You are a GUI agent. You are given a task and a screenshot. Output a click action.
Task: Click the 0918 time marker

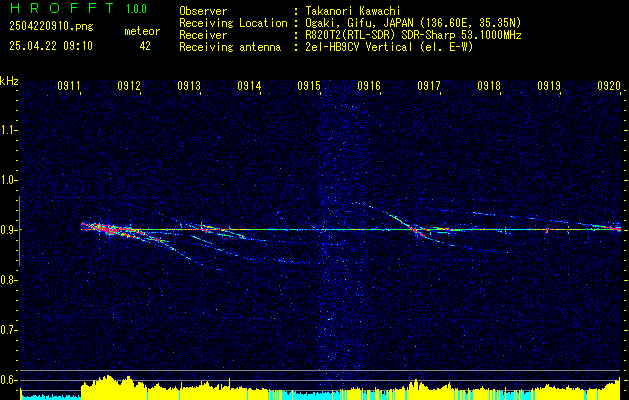(x=489, y=85)
